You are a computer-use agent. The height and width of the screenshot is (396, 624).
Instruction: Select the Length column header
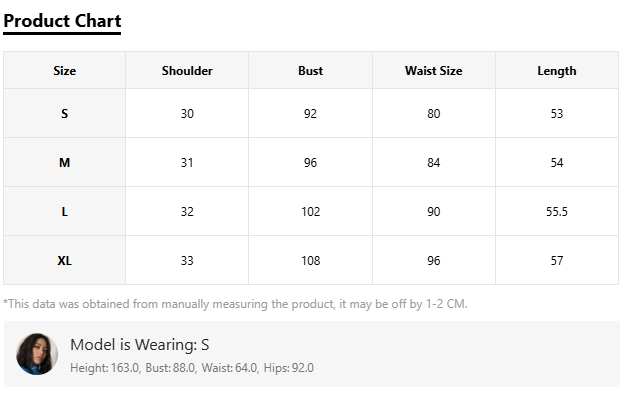[557, 71]
